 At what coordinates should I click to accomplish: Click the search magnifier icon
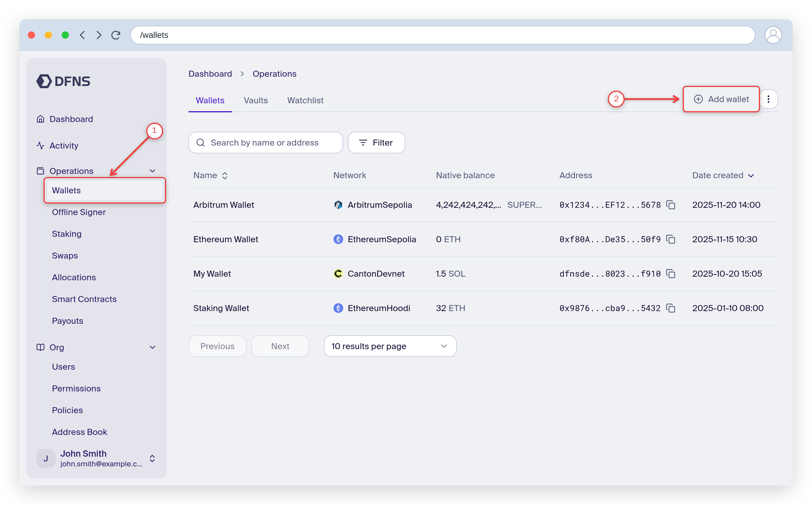[x=201, y=143]
